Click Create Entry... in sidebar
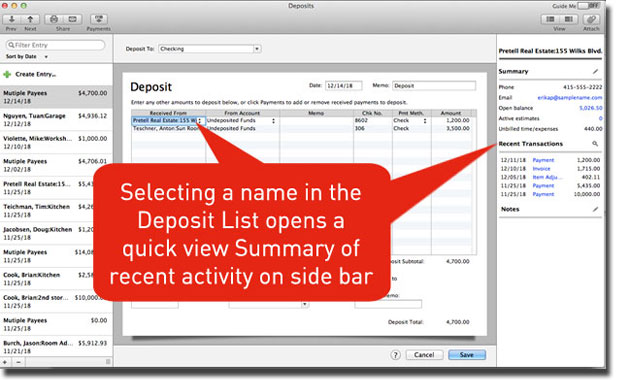This screenshot has height=380, width=619. (36, 74)
